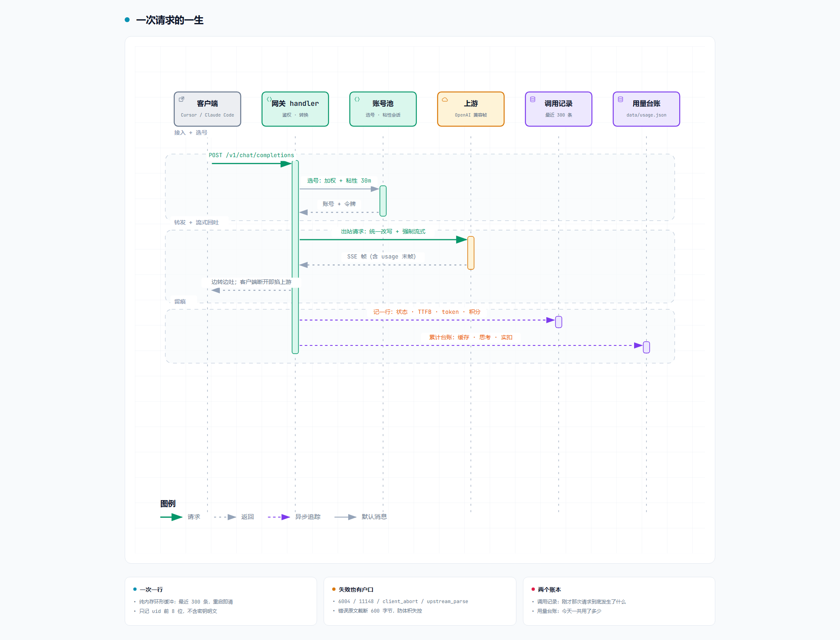Screen dimensions: 840x640
Task: Click the 累计台账 message label
Action: [x=471, y=337]
